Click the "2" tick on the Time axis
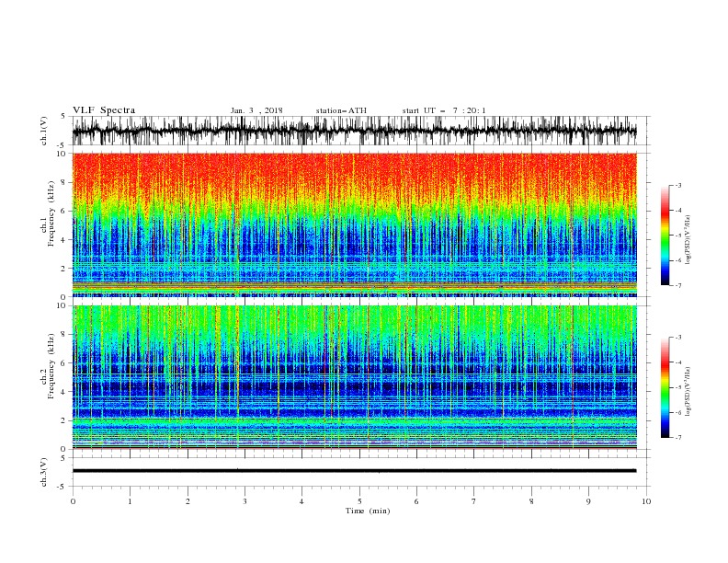 pos(188,501)
